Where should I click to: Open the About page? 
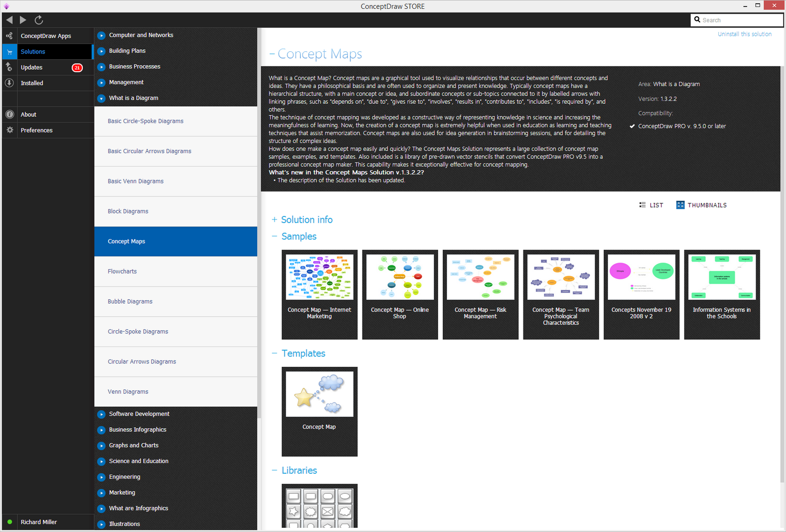tap(28, 114)
